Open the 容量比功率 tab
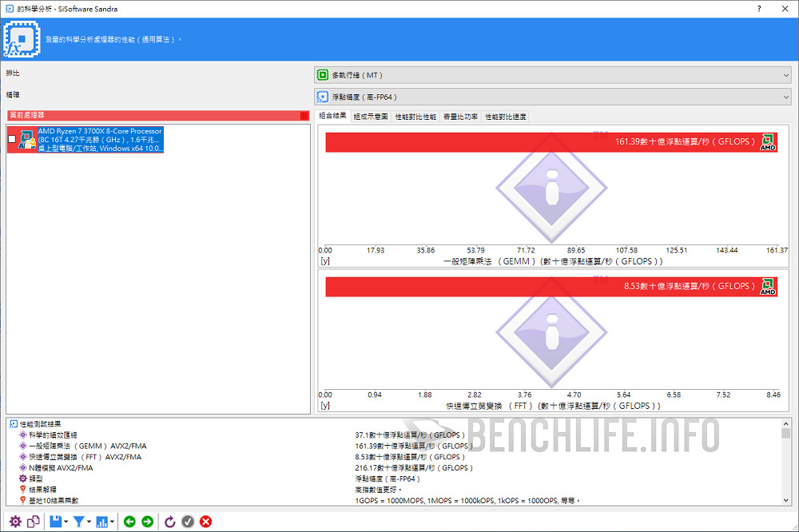799x532 pixels. click(461, 117)
